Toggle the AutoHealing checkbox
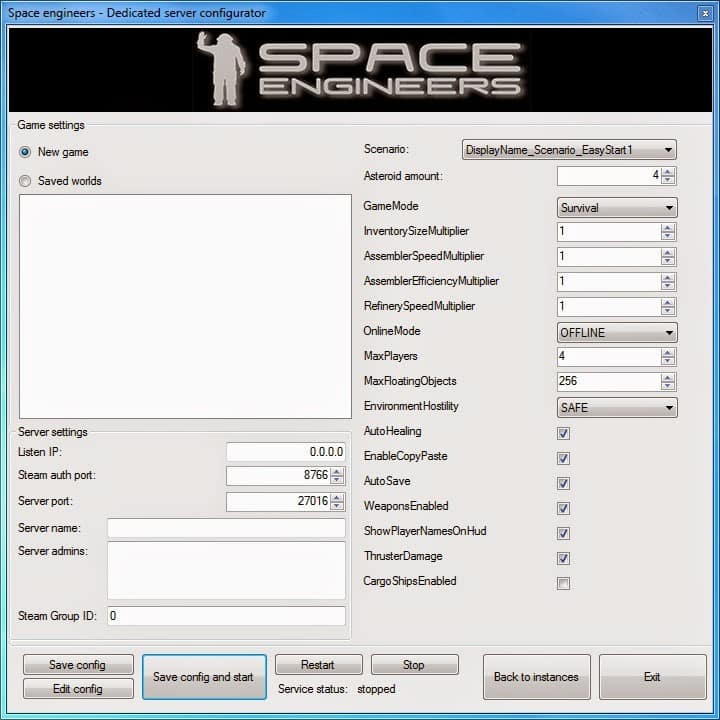The width and height of the screenshot is (720, 720). [563, 433]
